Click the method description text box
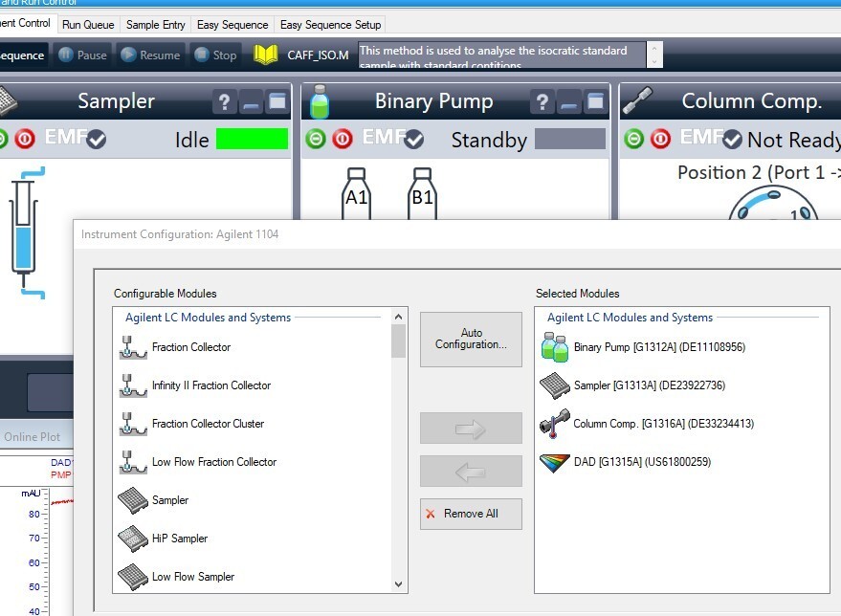Screen dimensions: 841x616 502,55
